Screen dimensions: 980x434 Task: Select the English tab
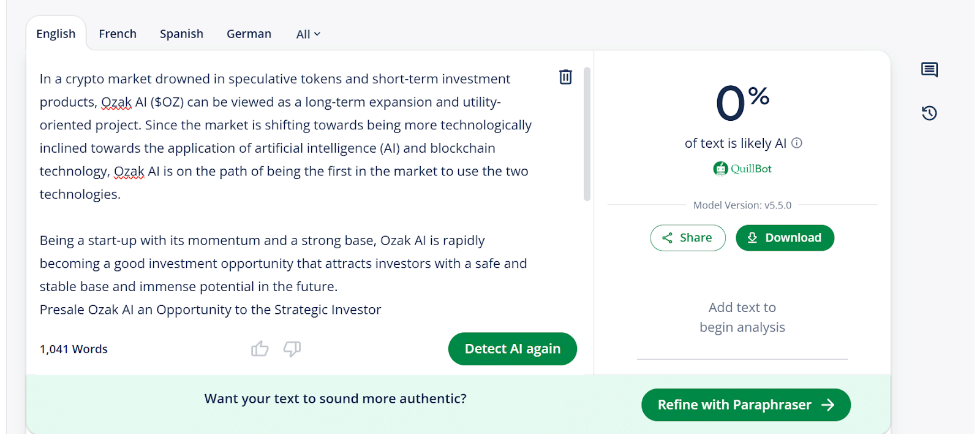click(x=56, y=34)
